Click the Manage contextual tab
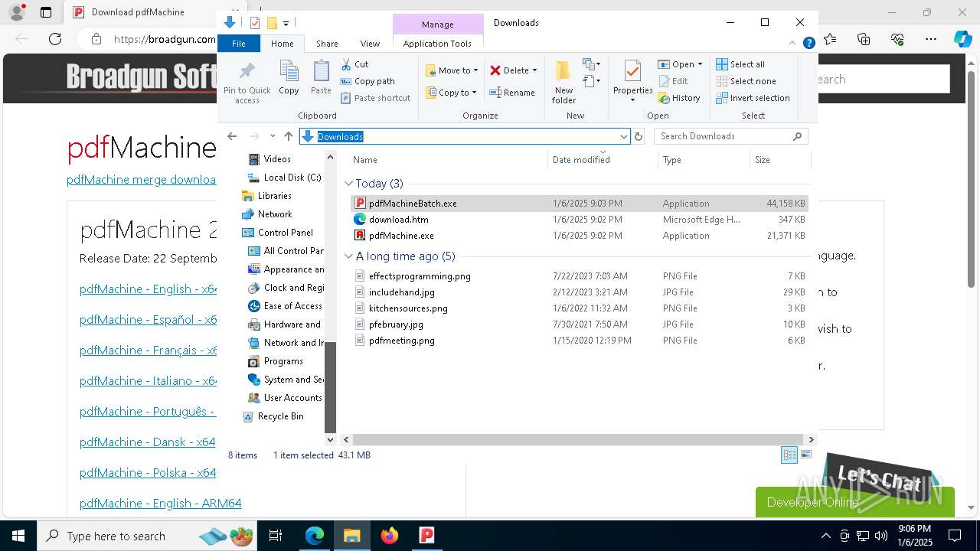The image size is (980, 551). (438, 24)
